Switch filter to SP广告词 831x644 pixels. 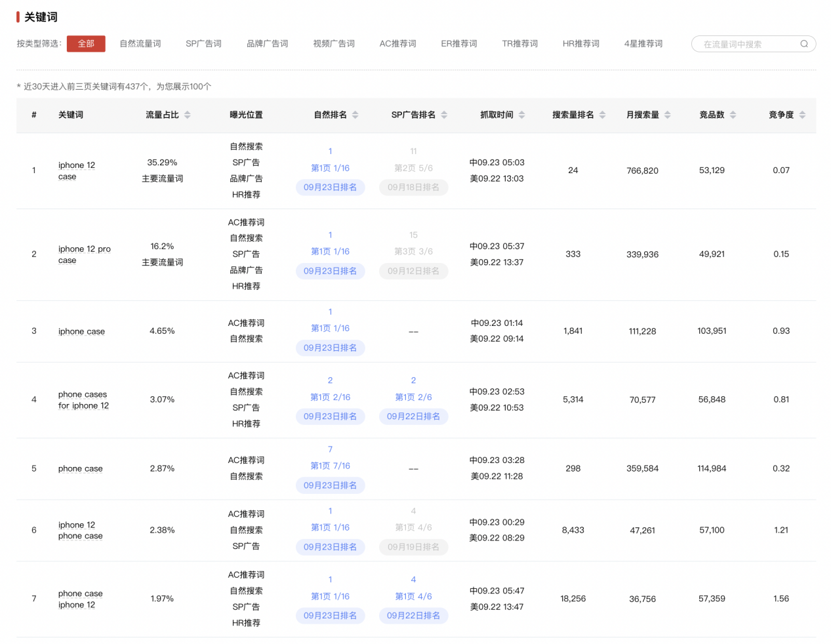(x=203, y=44)
